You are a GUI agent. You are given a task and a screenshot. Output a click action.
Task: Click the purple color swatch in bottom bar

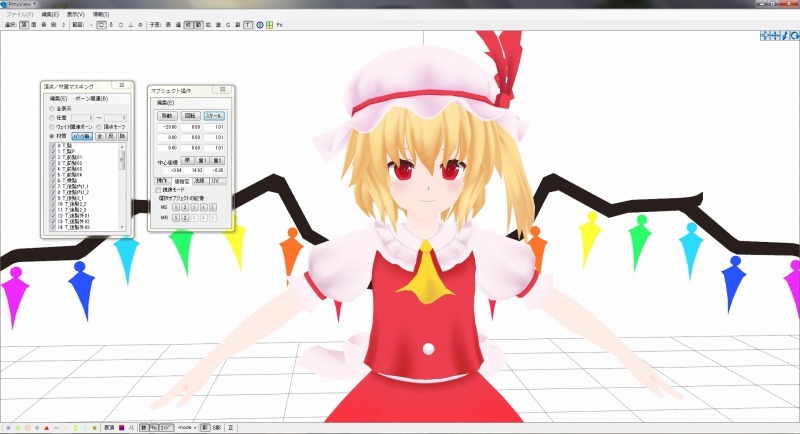tap(121, 428)
